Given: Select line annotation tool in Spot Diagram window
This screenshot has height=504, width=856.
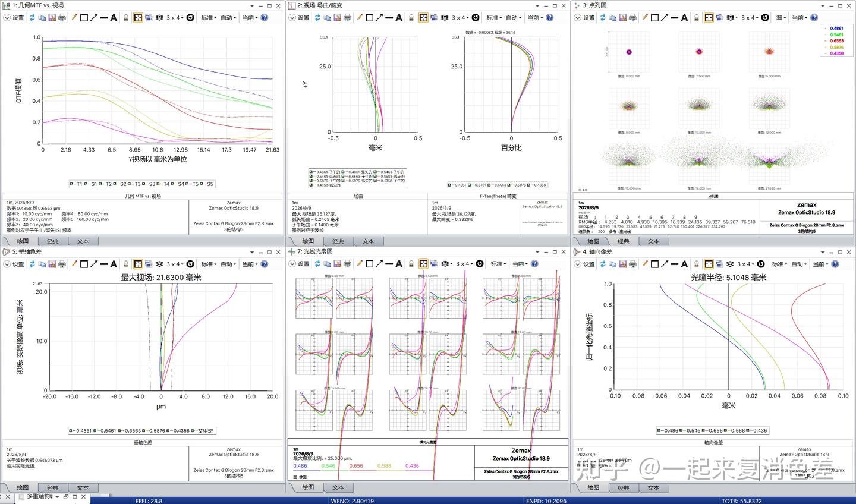Looking at the screenshot, I should pyautogui.click(x=674, y=18).
